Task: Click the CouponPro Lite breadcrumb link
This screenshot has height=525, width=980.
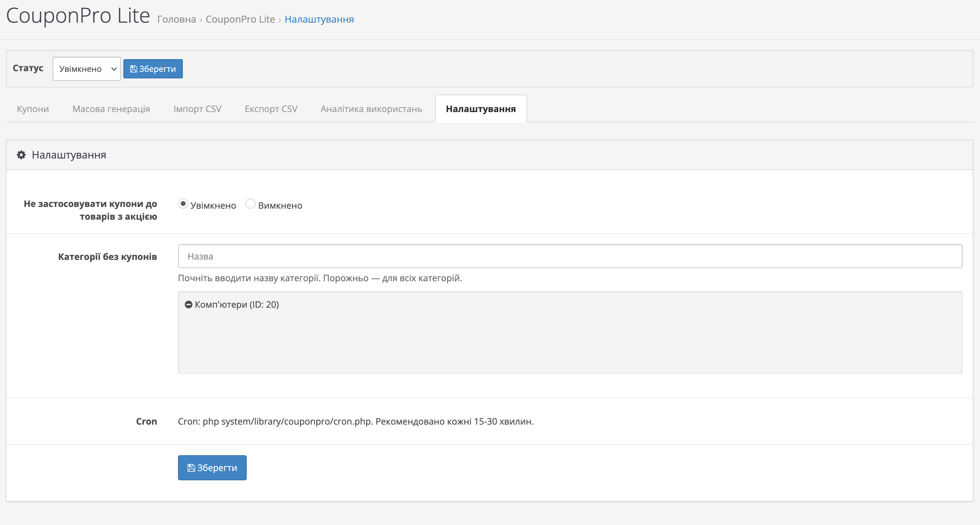Action: pyautogui.click(x=240, y=19)
